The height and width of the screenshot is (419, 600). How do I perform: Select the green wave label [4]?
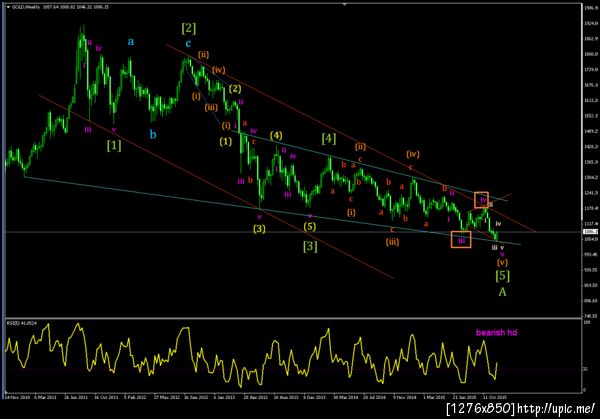point(329,139)
